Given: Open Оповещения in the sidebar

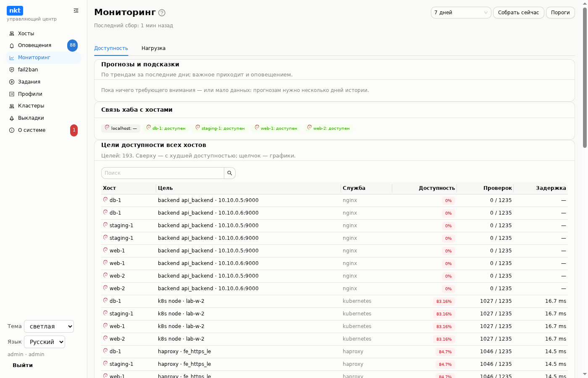Looking at the screenshot, I should pos(43,45).
